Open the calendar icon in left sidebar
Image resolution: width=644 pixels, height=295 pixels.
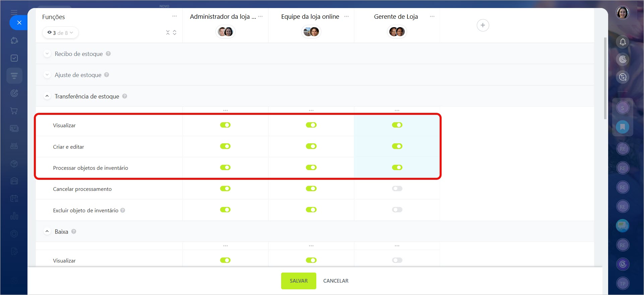pos(14,199)
